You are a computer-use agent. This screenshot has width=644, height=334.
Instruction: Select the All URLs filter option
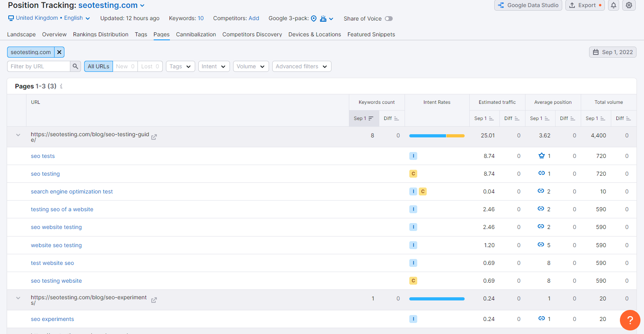[98, 66]
